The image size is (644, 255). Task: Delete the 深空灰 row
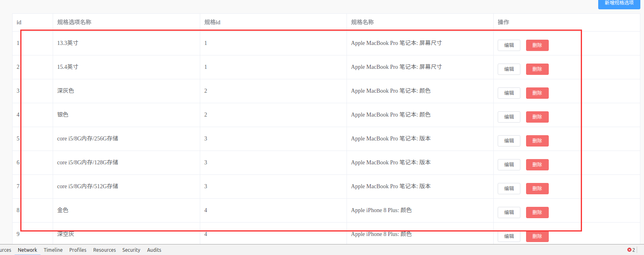click(x=537, y=236)
